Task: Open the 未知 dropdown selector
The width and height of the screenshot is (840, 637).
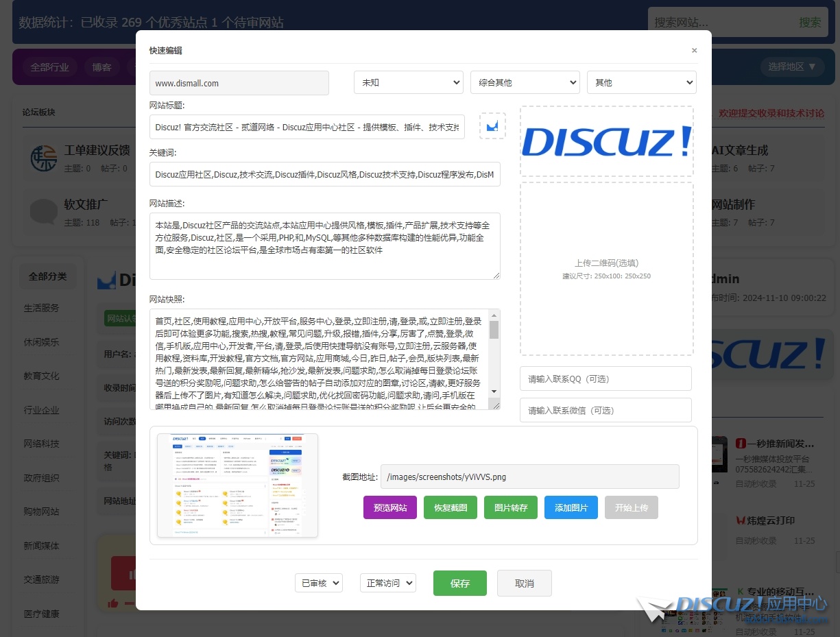Action: click(409, 83)
